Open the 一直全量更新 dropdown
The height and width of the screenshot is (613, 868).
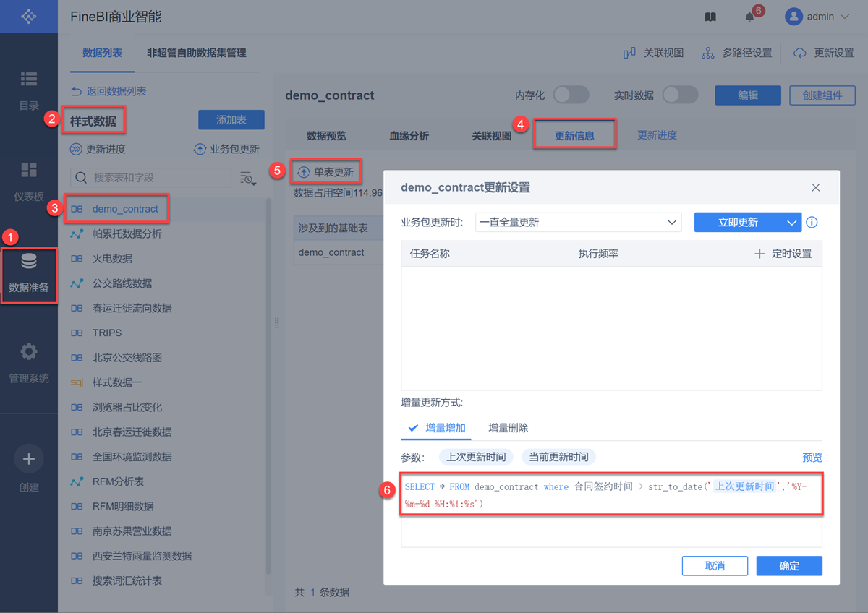pos(578,222)
